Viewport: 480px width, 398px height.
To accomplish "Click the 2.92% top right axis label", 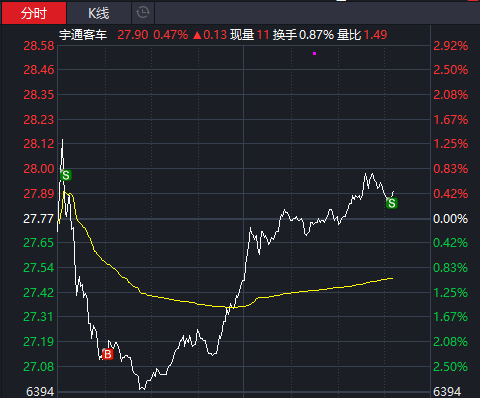I will 451,46.
